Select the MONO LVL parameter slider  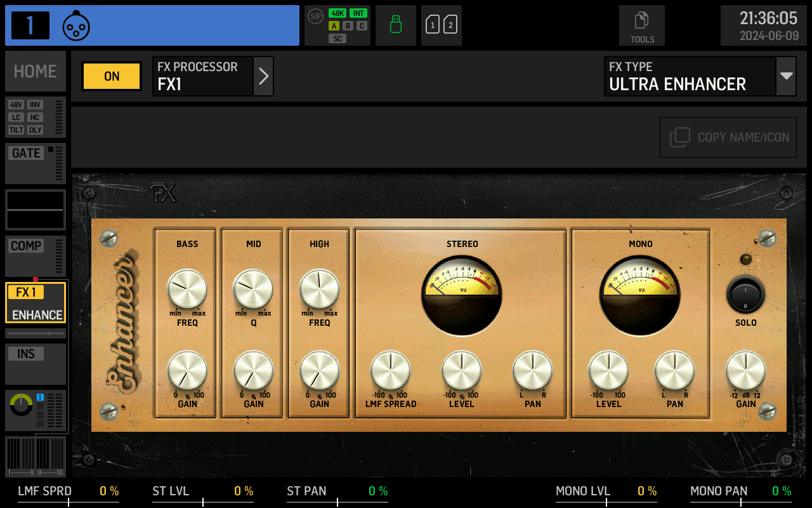[606, 495]
